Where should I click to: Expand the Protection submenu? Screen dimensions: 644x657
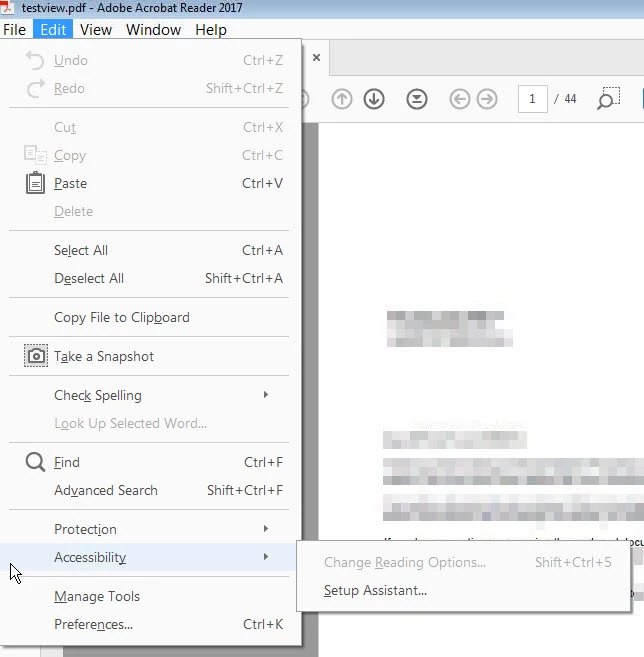click(150, 529)
